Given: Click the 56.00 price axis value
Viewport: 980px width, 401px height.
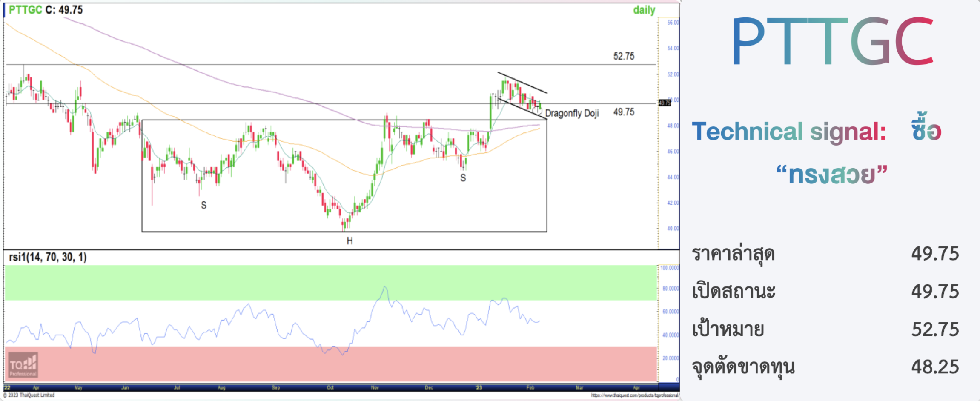Looking at the screenshot, I should (x=673, y=23).
